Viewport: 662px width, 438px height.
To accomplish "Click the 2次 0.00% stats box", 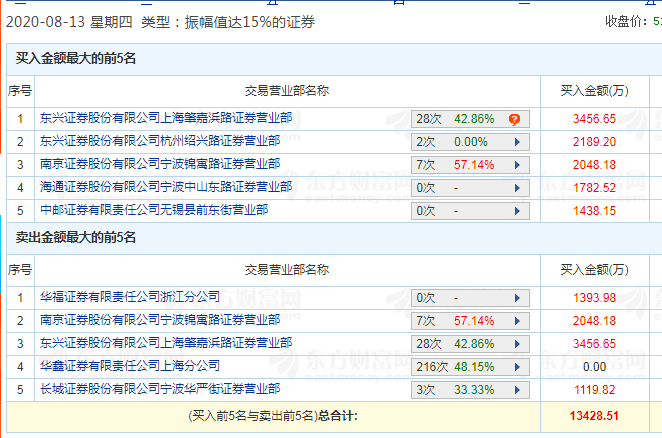I will tap(470, 142).
